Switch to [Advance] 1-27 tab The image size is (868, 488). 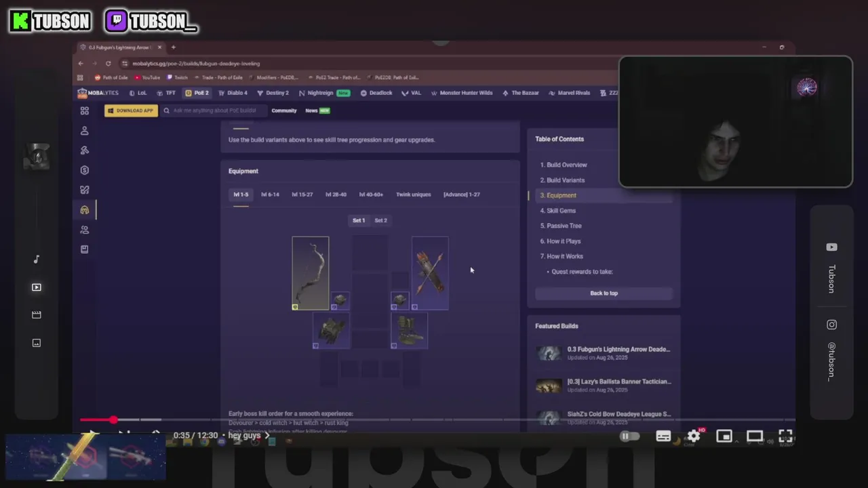point(462,195)
